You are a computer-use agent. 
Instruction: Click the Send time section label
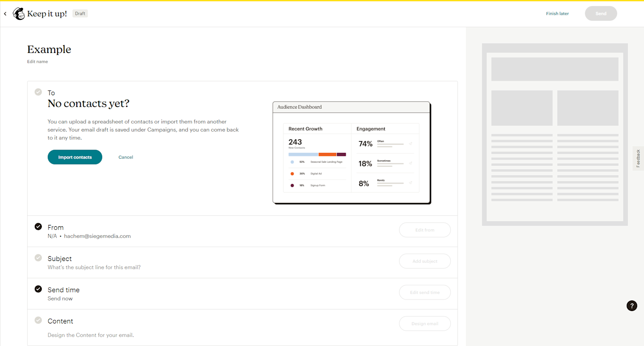click(x=63, y=290)
